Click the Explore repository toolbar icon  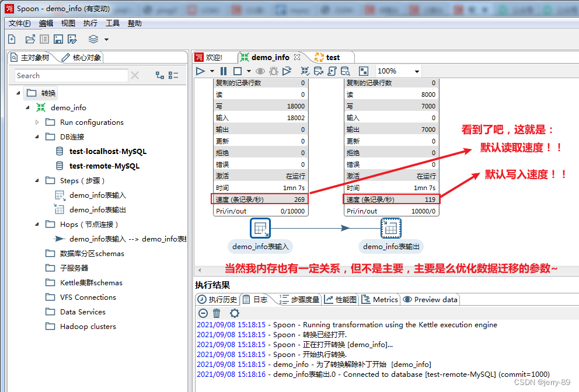tap(44, 39)
